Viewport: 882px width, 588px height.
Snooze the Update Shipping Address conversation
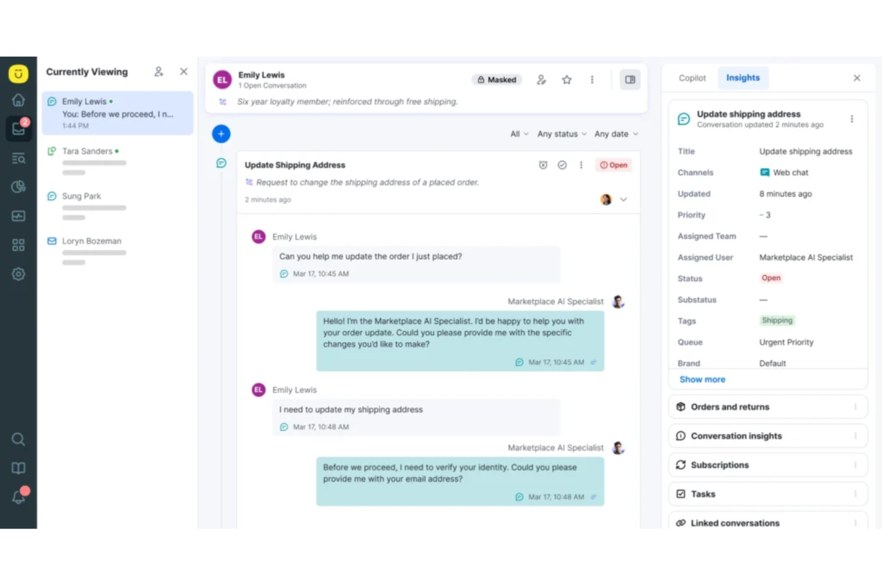(543, 165)
